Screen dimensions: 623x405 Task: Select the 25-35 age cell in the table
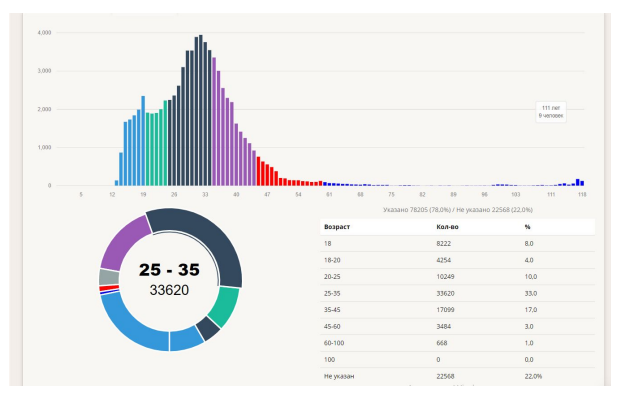332,293
